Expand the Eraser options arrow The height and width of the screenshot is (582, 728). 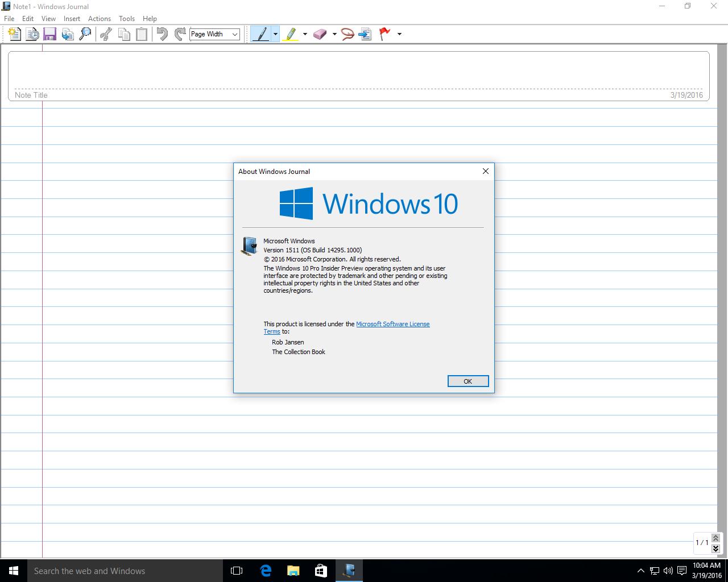(x=334, y=34)
